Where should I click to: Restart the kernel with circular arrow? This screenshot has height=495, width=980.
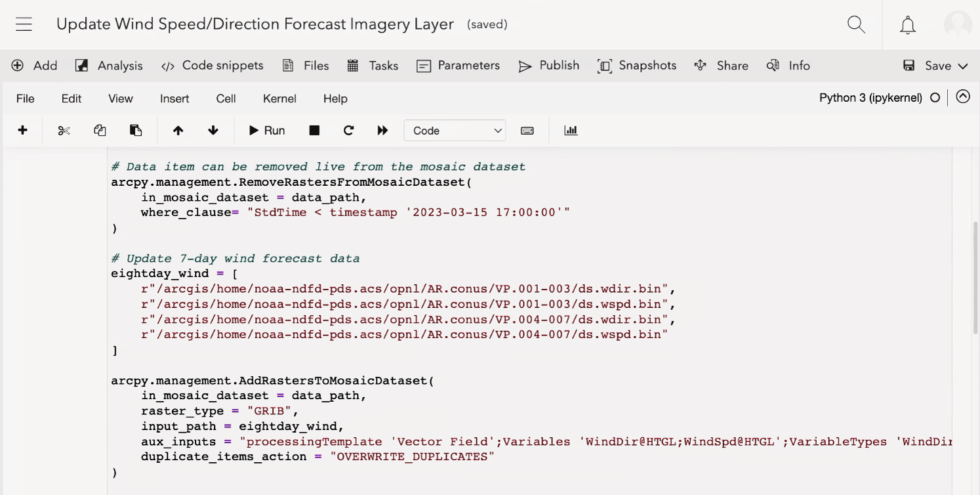[x=348, y=131]
